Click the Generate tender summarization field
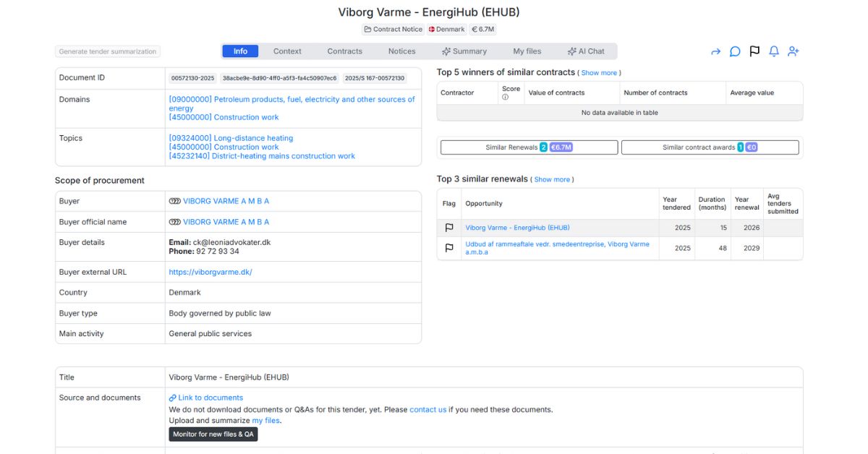The image size is (868, 454). [x=108, y=52]
